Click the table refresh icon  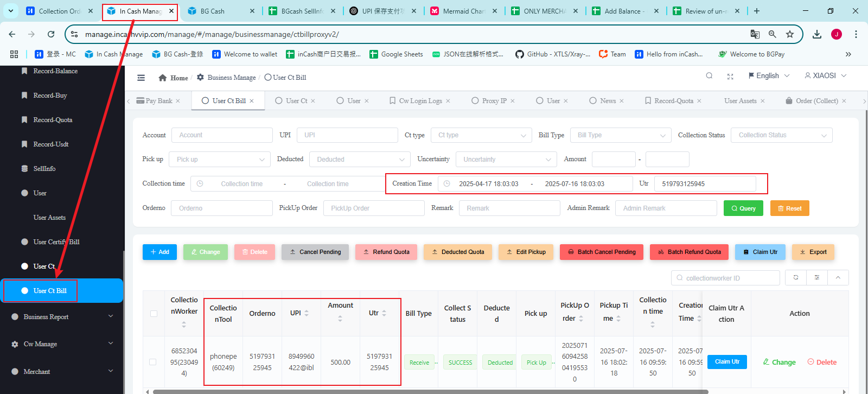796,277
